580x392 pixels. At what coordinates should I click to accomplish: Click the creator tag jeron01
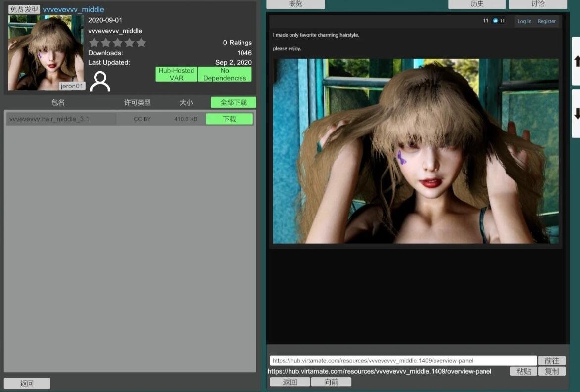(x=72, y=86)
